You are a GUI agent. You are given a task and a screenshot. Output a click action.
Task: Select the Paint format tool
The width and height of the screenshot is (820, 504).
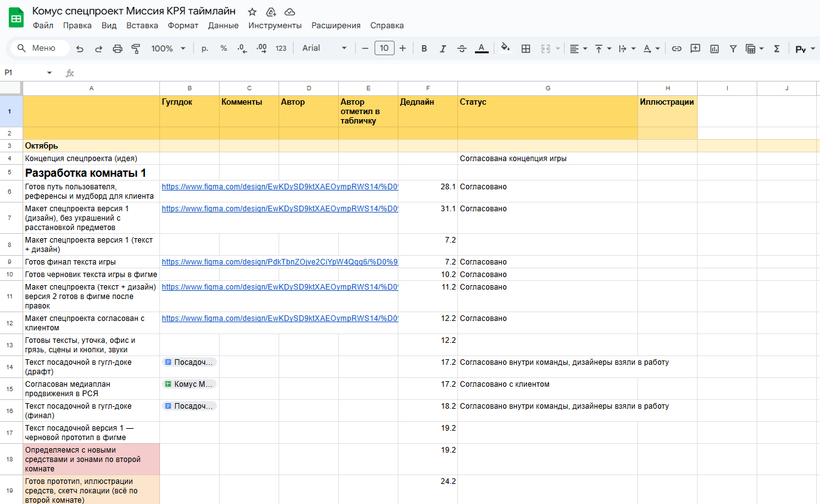coord(136,48)
